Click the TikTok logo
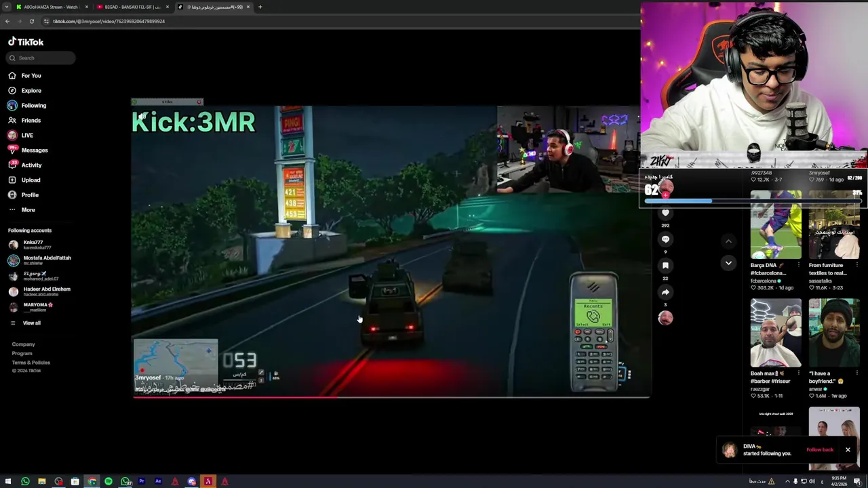Screen dimensions: 868x488 (x=26, y=41)
